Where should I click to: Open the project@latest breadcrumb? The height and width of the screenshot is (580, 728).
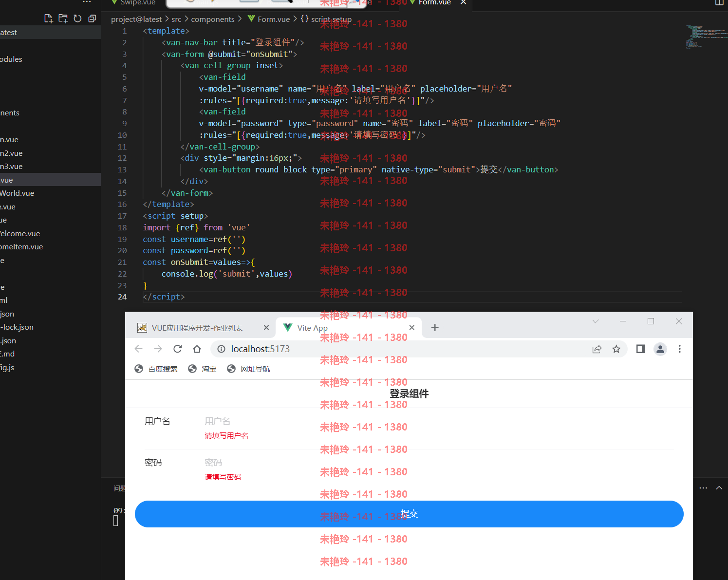tap(136, 19)
